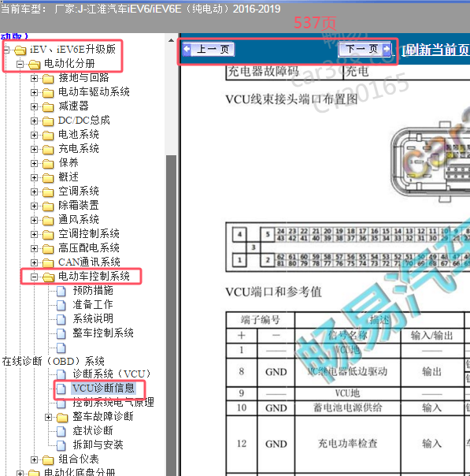The height and width of the screenshot is (476, 470).
Task: Expand the 高压配电系统 folder node
Action: tap(35, 248)
